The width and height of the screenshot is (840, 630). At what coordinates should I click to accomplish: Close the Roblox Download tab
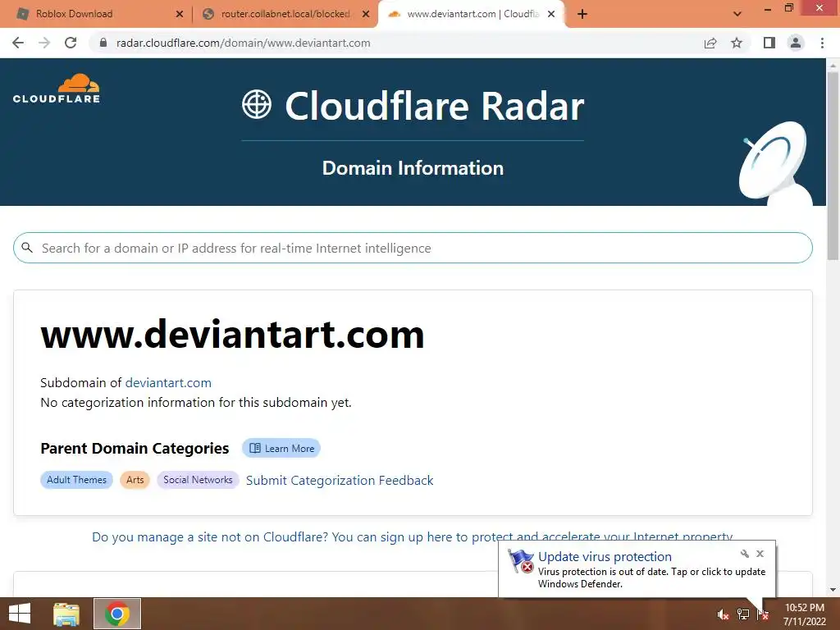point(180,14)
